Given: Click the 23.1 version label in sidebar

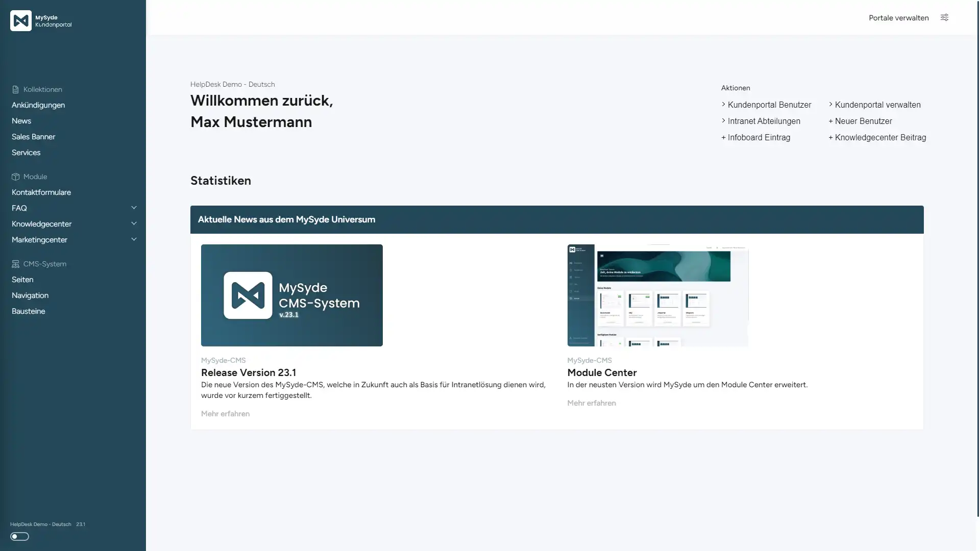Looking at the screenshot, I should coord(81,524).
